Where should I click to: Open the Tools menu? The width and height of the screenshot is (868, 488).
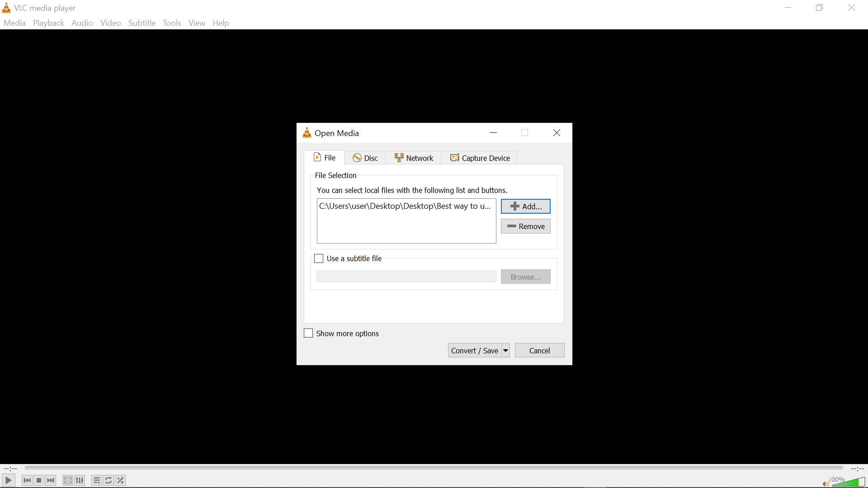coord(172,23)
